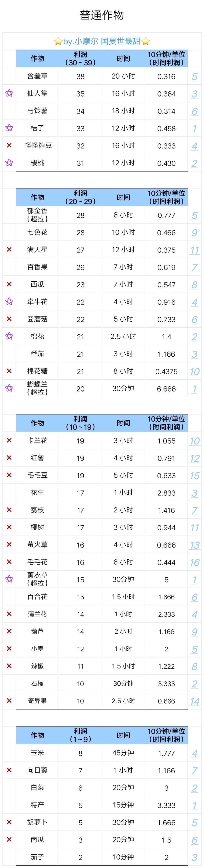Screen dimensions: 204x868
Task: Click the yellow star before by.小摩尔
Action: [x=58, y=41]
